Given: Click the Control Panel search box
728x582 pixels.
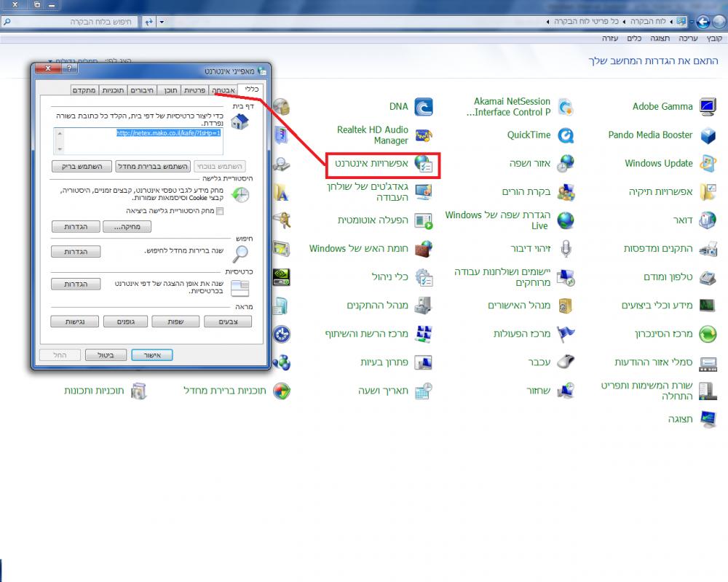Looking at the screenshot, I should 69,22.
